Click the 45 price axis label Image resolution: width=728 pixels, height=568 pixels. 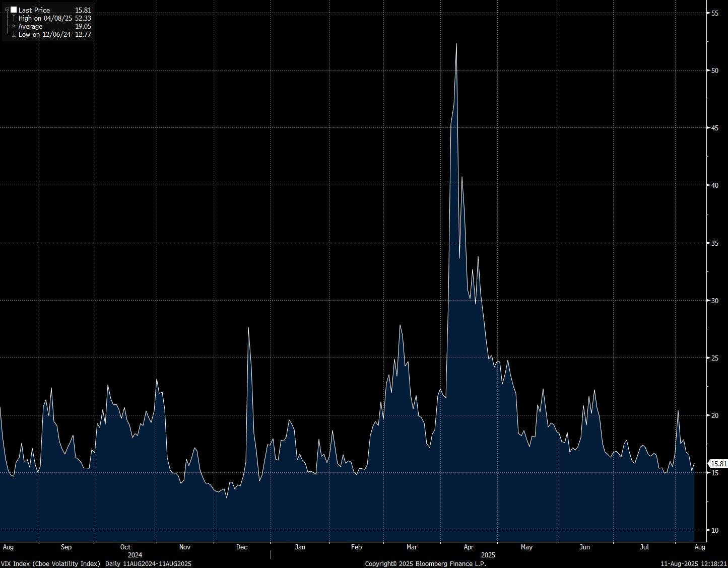pos(714,128)
